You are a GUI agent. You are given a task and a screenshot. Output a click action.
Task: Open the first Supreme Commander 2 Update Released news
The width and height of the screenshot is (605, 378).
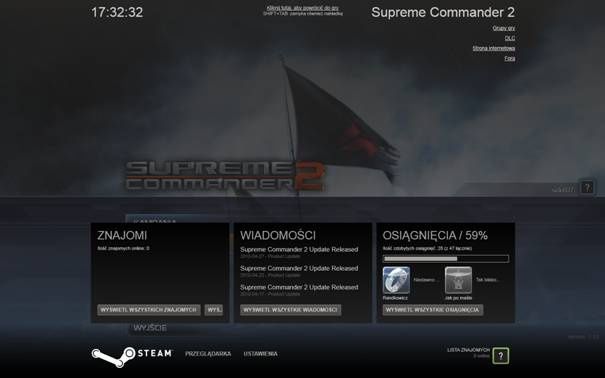(299, 250)
